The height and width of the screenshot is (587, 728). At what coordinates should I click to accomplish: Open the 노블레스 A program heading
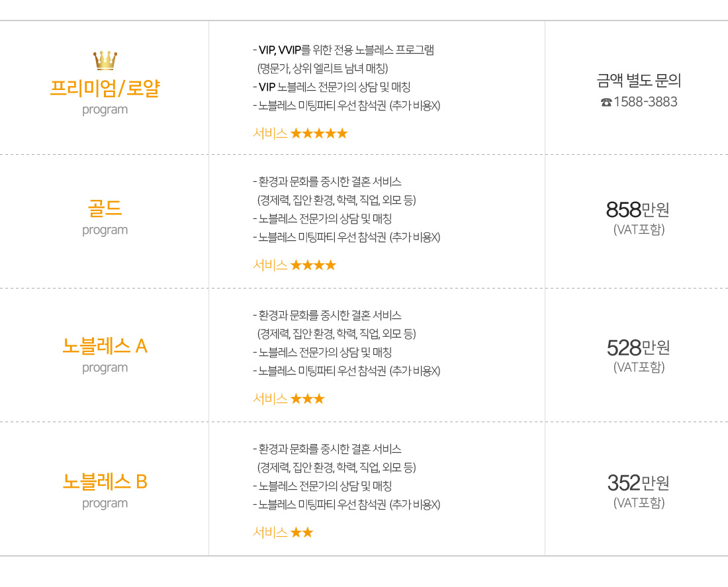pos(105,346)
